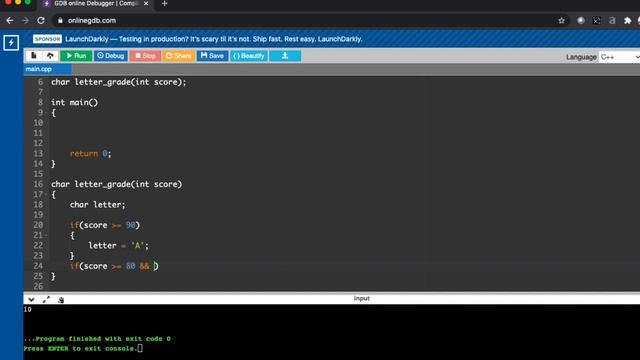640x360 pixels.
Task: Click the console output area showing 10
Action: (28, 309)
